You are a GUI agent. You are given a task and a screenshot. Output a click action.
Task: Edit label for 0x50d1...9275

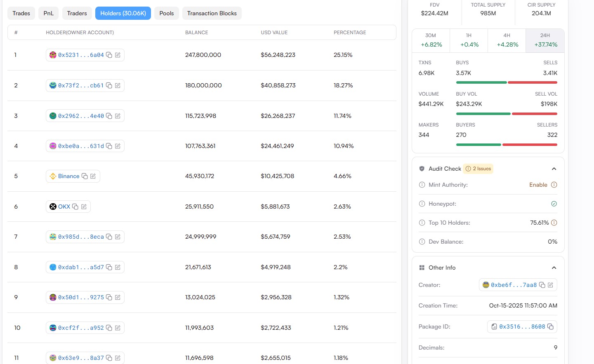(118, 297)
